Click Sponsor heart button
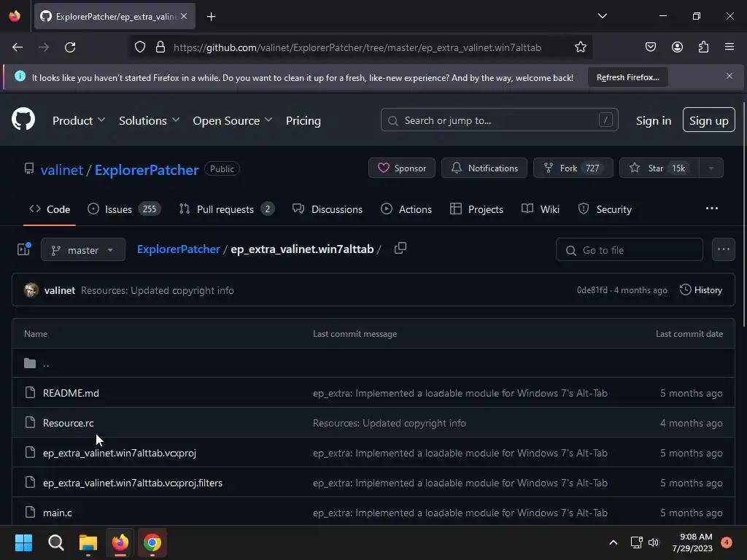Image resolution: width=747 pixels, height=560 pixels. pyautogui.click(x=402, y=168)
